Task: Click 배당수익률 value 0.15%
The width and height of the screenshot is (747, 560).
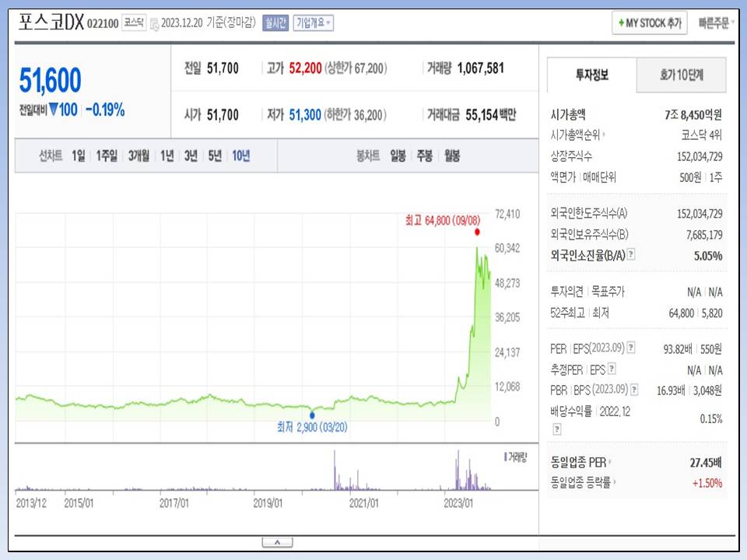Action: (x=710, y=419)
